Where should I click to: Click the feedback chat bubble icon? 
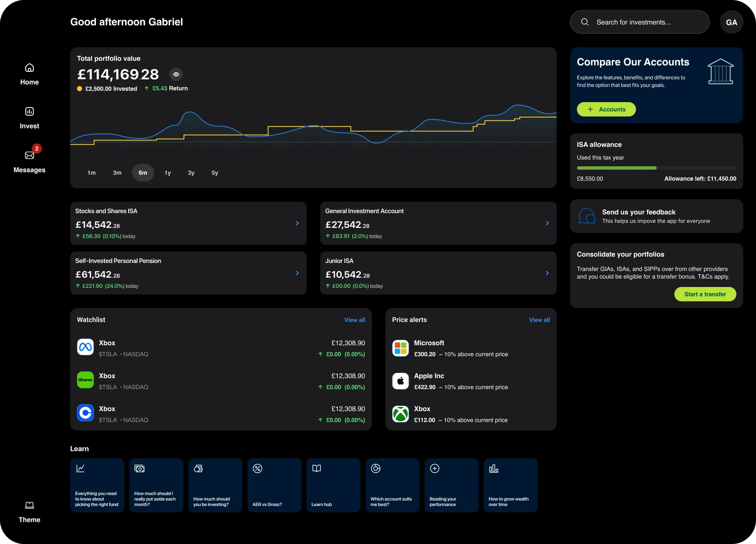click(x=587, y=216)
